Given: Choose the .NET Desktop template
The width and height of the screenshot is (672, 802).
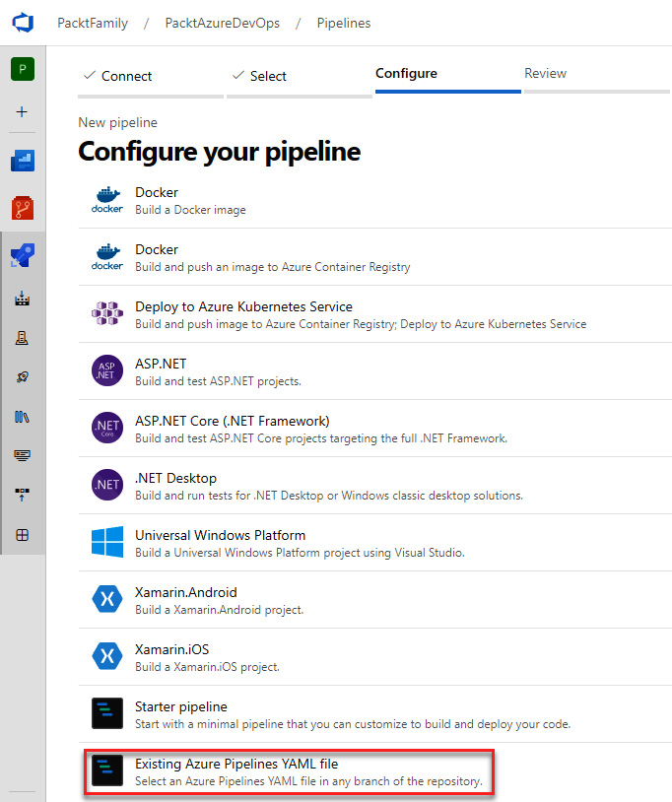Looking at the screenshot, I should point(374,486).
